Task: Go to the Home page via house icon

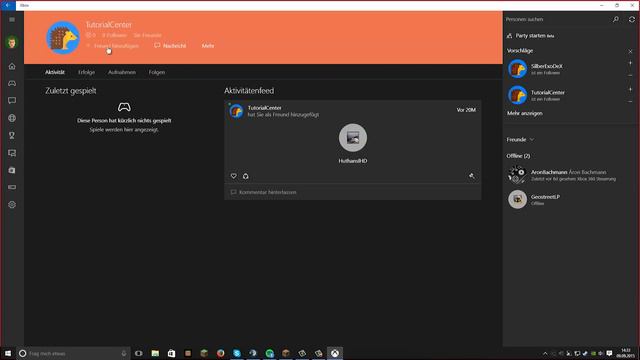Action: 12,66
